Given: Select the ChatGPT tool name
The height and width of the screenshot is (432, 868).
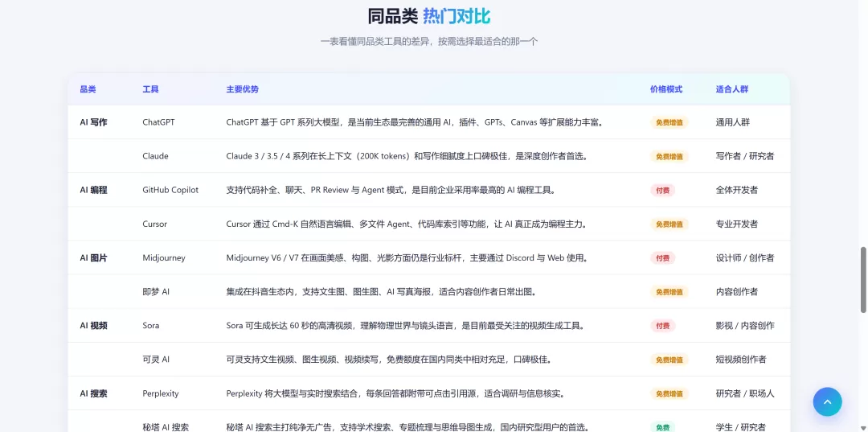Looking at the screenshot, I should (x=158, y=122).
